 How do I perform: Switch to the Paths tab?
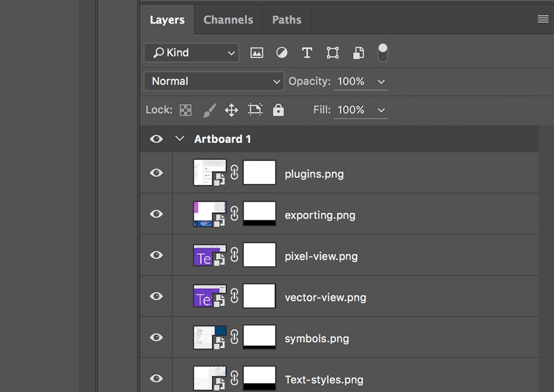(286, 20)
